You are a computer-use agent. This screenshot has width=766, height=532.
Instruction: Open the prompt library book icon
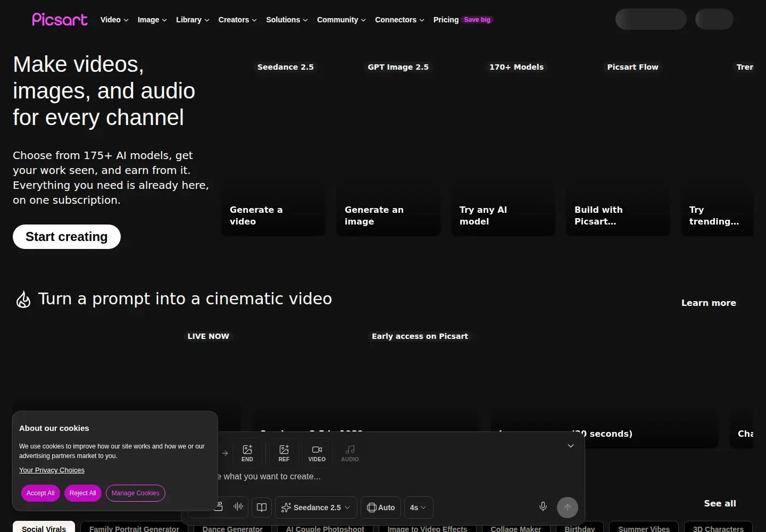pos(262,508)
